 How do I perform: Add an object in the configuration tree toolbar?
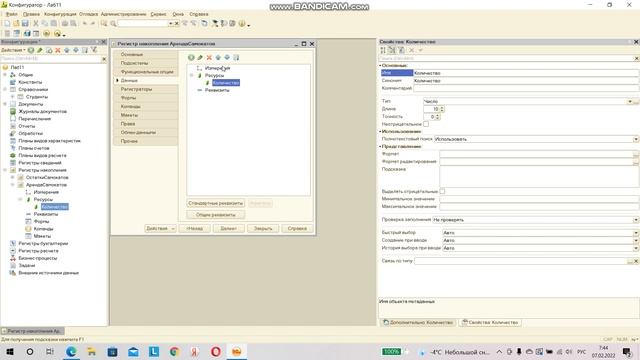(31, 50)
